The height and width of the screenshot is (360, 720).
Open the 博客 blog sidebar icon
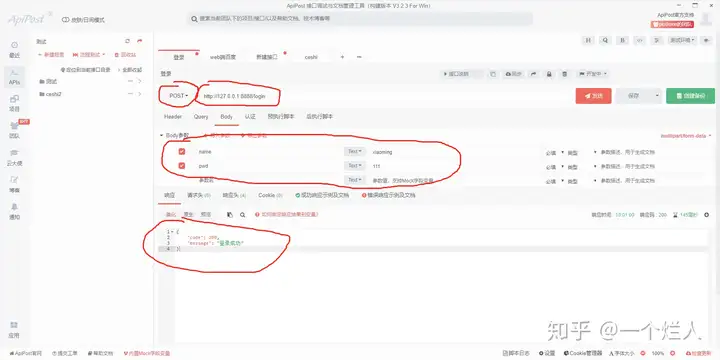[14, 185]
